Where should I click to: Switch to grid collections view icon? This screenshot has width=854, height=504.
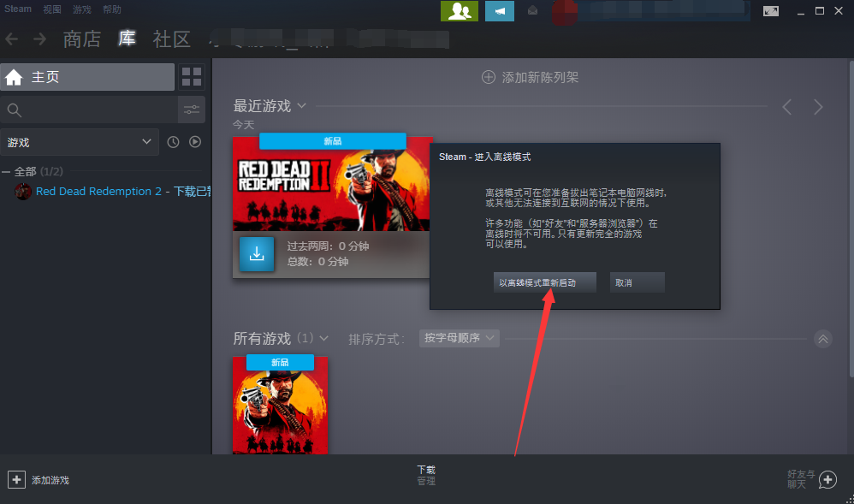(192, 77)
